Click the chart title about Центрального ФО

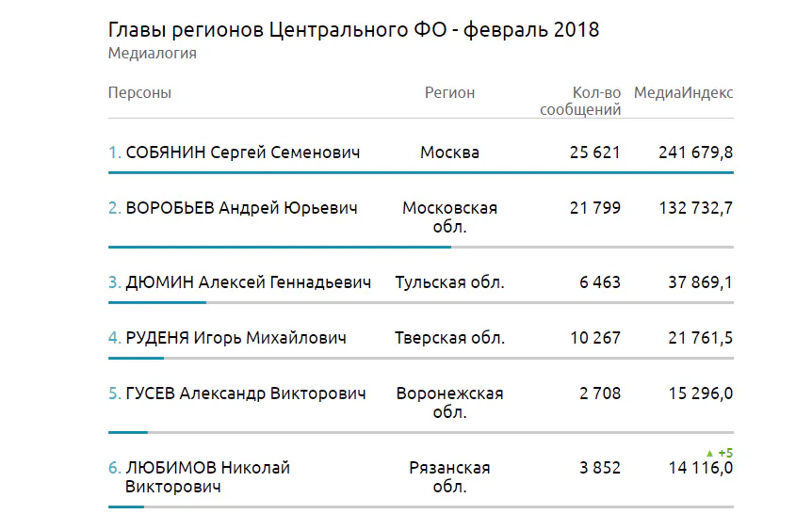(x=354, y=30)
